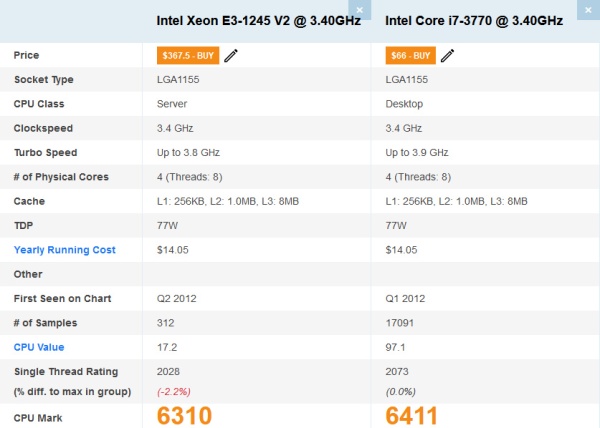This screenshot has height=428, width=600.
Task: Remove Intel Xeon E3-1245 V2 column with X
Action: [359, 10]
